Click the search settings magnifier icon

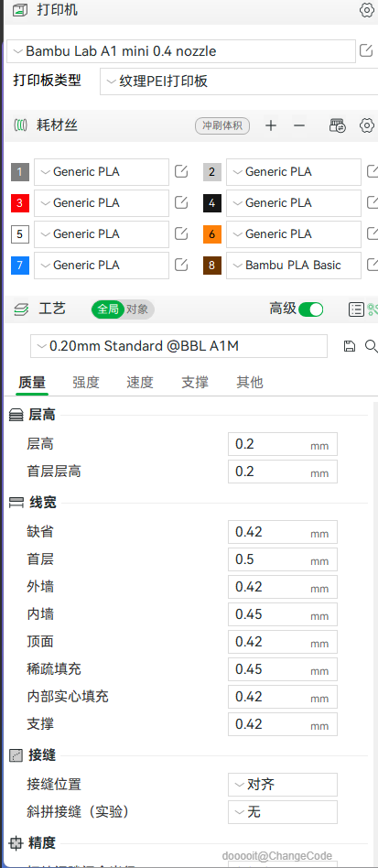pos(372,346)
